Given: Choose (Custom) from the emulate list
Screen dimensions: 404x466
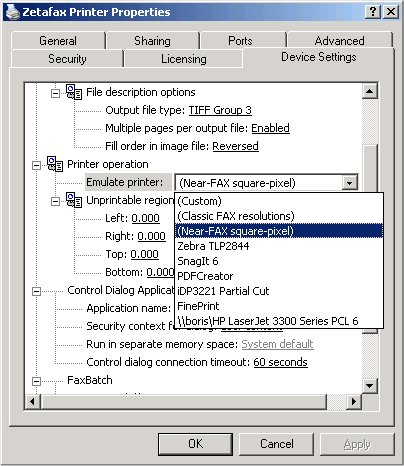Looking at the screenshot, I should 279,201.
